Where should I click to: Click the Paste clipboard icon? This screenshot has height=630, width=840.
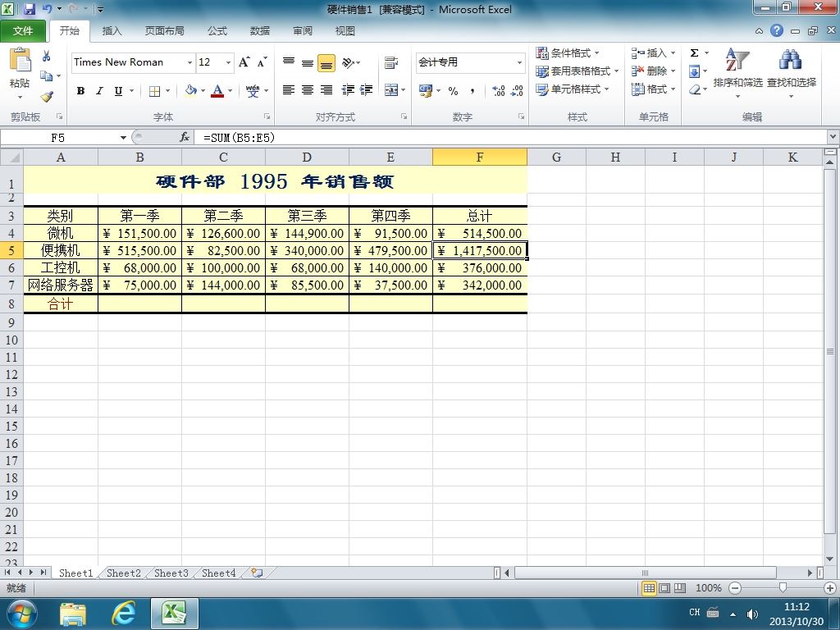[21, 60]
